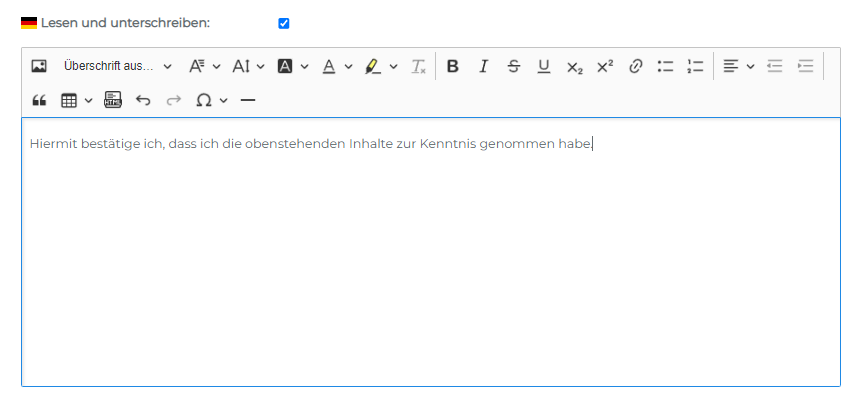865x406 pixels.
Task: Undo the last edit
Action: (x=143, y=100)
